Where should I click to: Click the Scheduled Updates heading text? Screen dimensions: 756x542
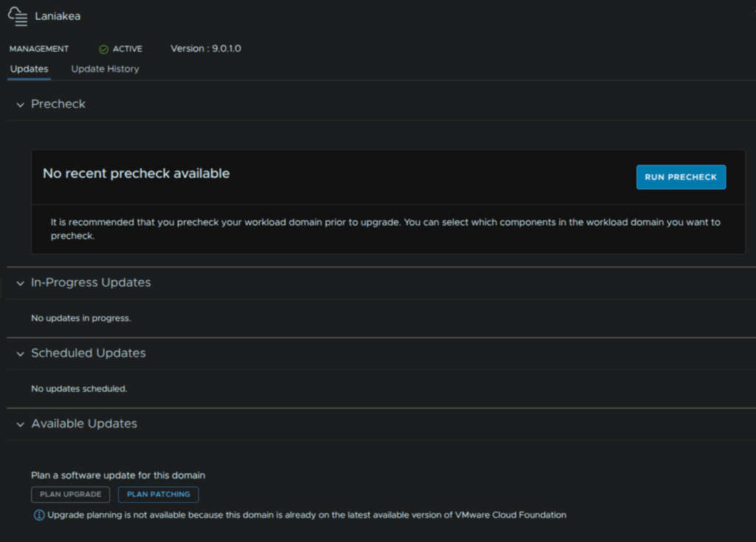89,353
